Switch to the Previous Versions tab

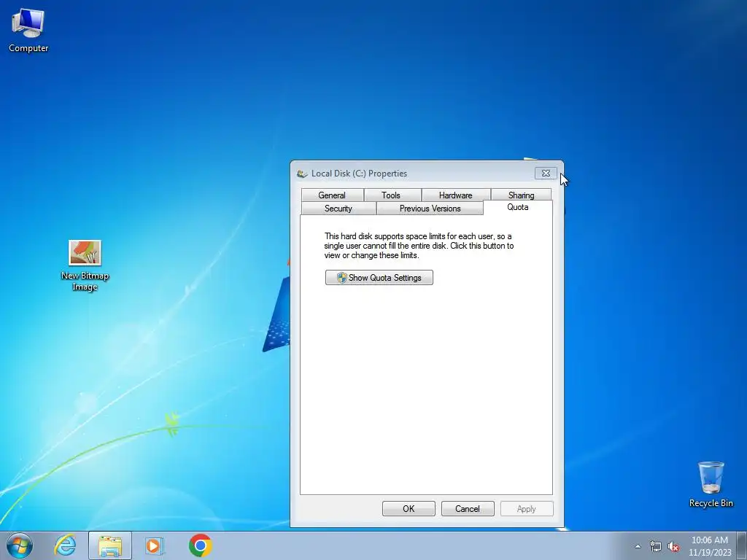point(430,209)
